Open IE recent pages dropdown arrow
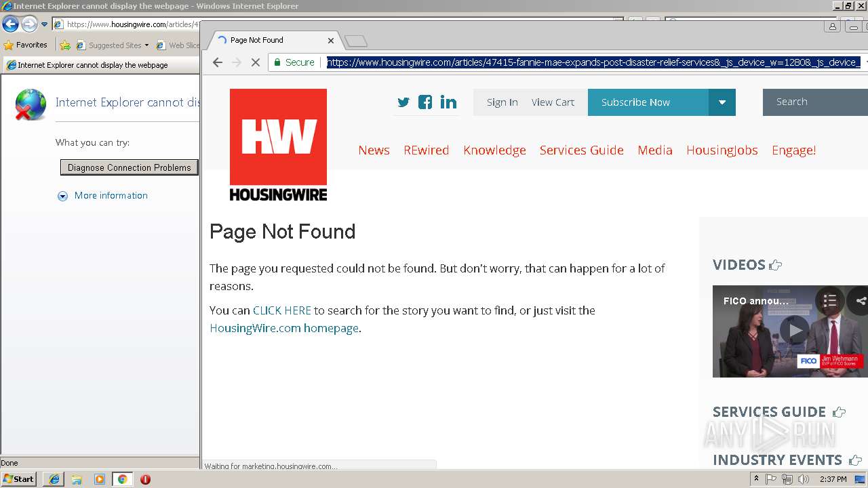This screenshot has height=488, width=868. tap(44, 24)
